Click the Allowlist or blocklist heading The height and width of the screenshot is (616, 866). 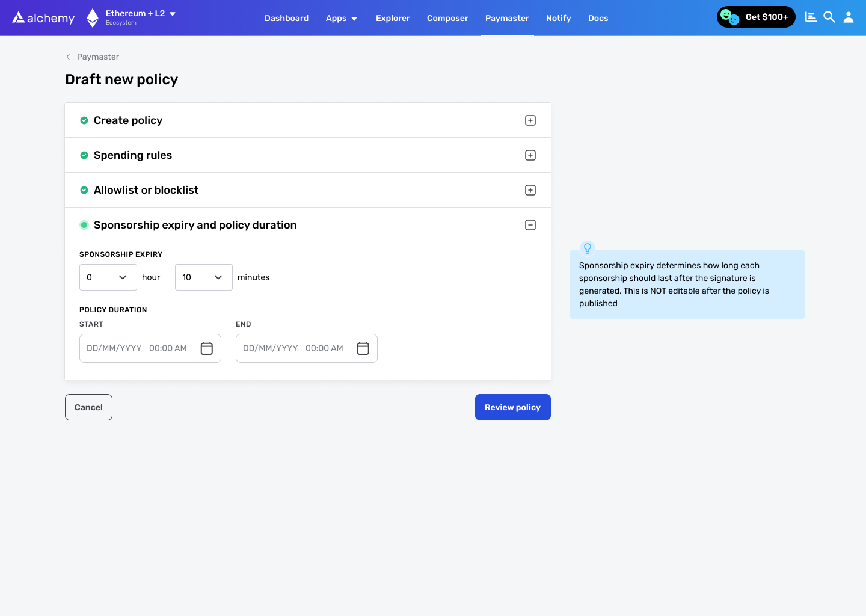(x=146, y=190)
